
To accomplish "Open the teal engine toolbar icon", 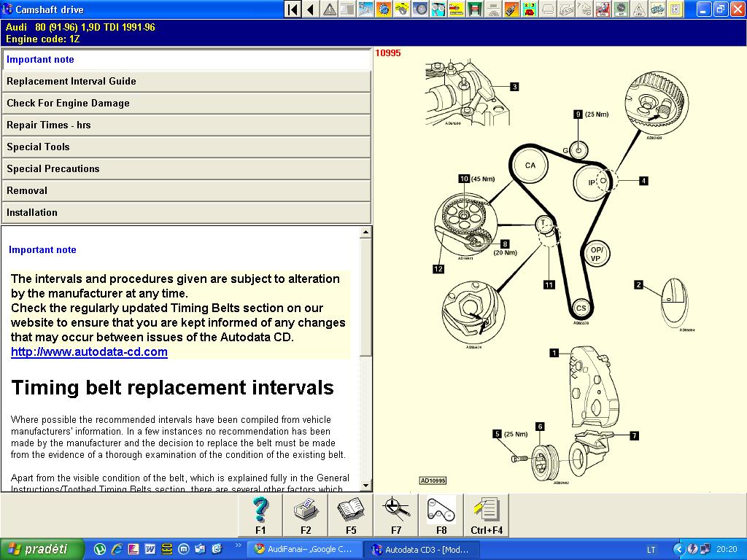I will click(657, 9).
